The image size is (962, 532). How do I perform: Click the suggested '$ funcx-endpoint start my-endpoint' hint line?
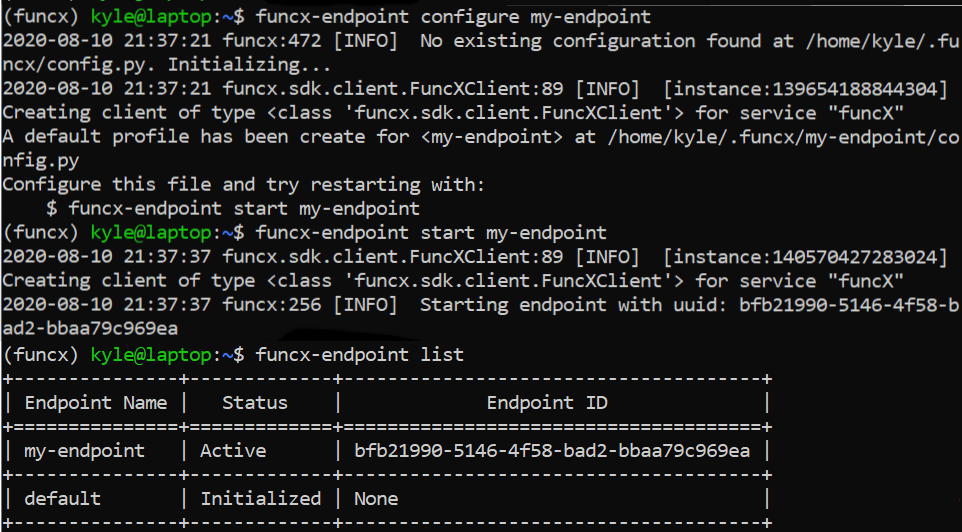[233, 209]
